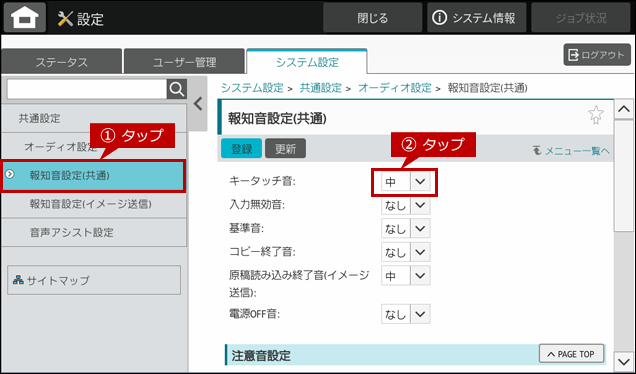636x374 pixels.
Task: Click the 閉じる button
Action: click(x=372, y=17)
